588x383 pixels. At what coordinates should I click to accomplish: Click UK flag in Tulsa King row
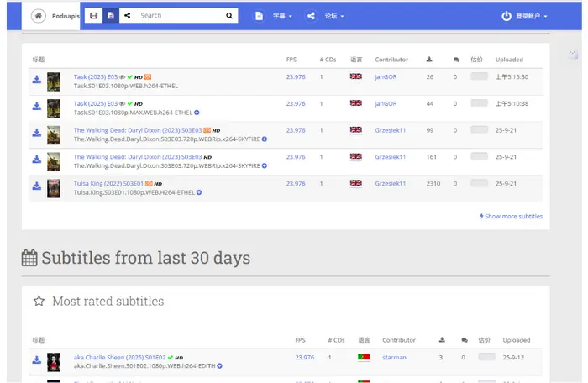point(356,183)
